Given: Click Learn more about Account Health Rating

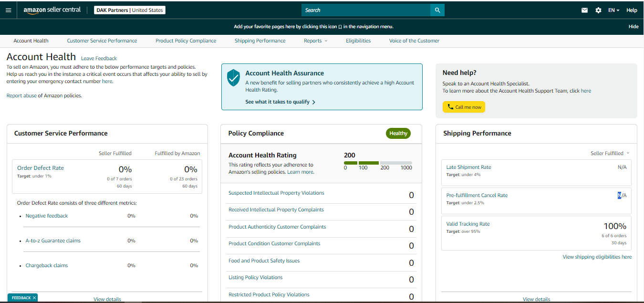Looking at the screenshot, I should (x=300, y=172).
